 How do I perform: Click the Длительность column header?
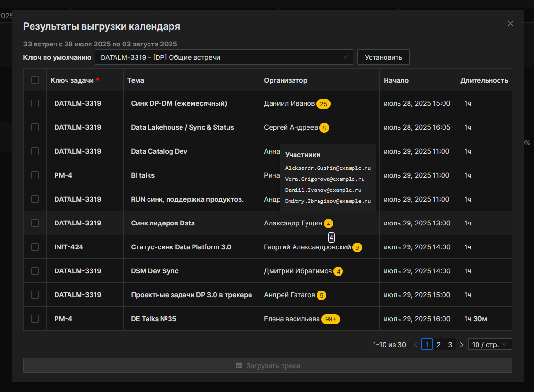(484, 80)
